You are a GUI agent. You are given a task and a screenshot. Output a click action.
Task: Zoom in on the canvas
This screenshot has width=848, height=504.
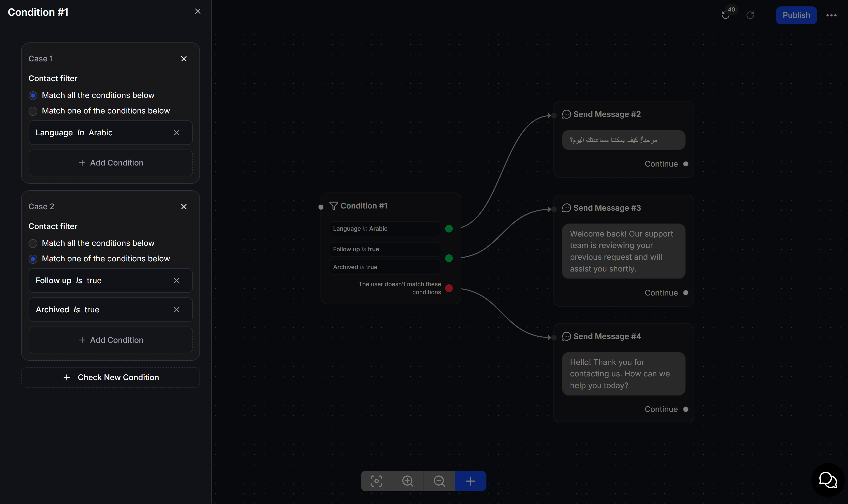(x=407, y=481)
